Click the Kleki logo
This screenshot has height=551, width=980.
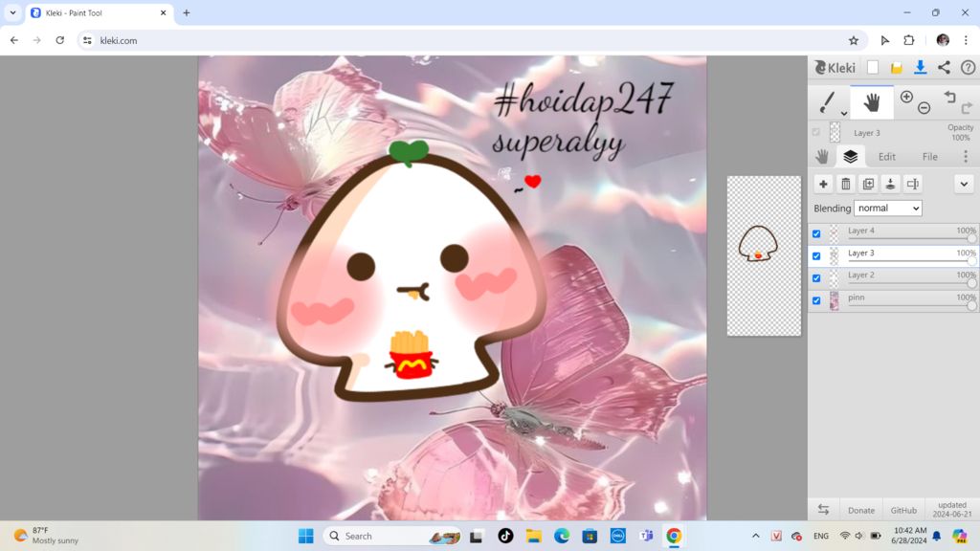[x=835, y=68]
